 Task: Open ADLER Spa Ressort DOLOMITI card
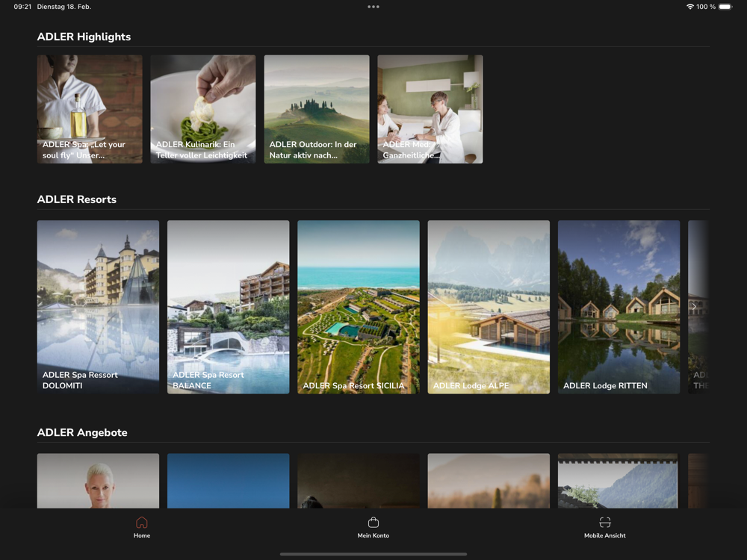pyautogui.click(x=98, y=307)
